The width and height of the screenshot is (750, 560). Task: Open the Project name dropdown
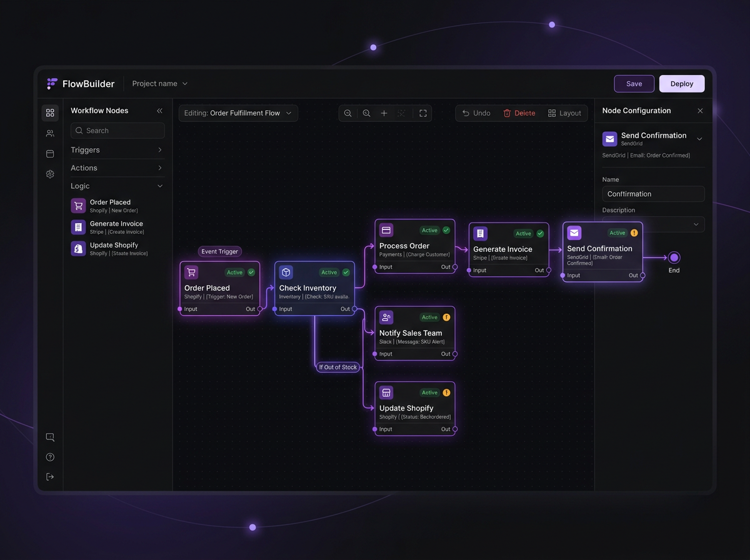[x=160, y=84]
